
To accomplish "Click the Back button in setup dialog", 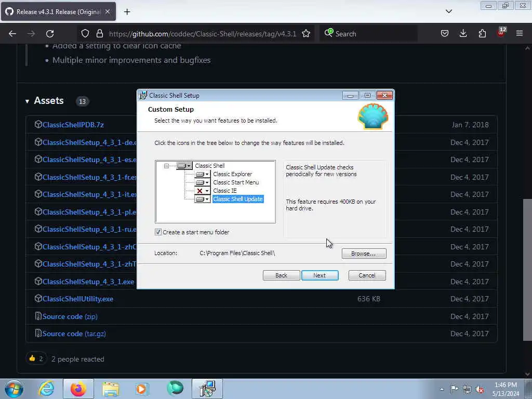I will (x=281, y=275).
